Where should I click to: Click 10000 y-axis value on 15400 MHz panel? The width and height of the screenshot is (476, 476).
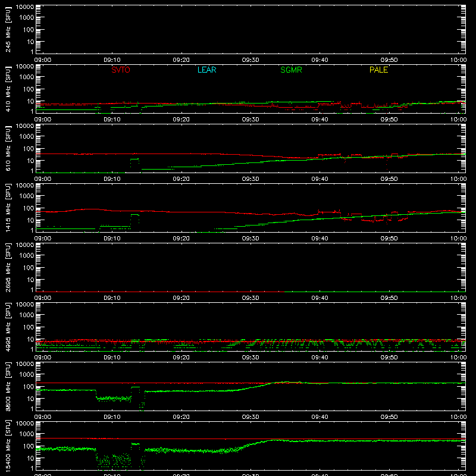coord(25,424)
